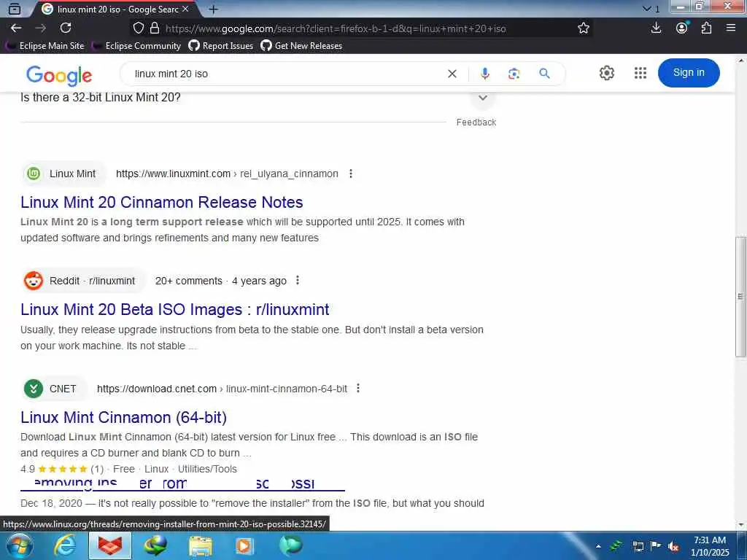Open the tracking protection shield icon
This screenshot has width=747, height=560.
(139, 28)
